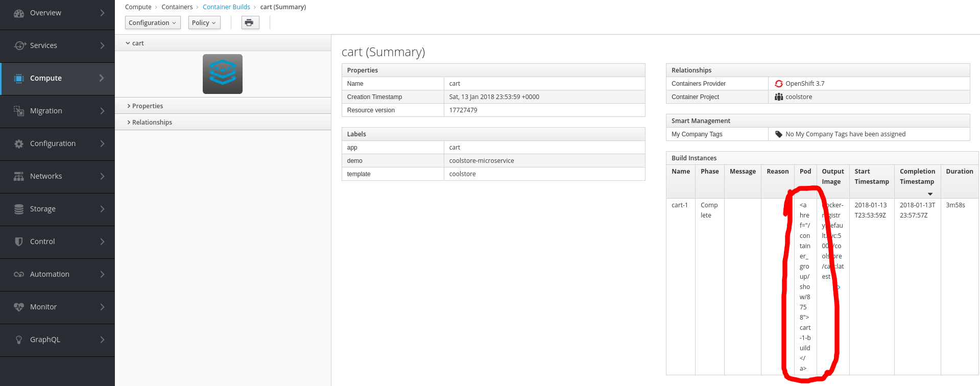The image size is (980, 386).
Task: Expand the Monitor menu chevron
Action: coord(102,307)
